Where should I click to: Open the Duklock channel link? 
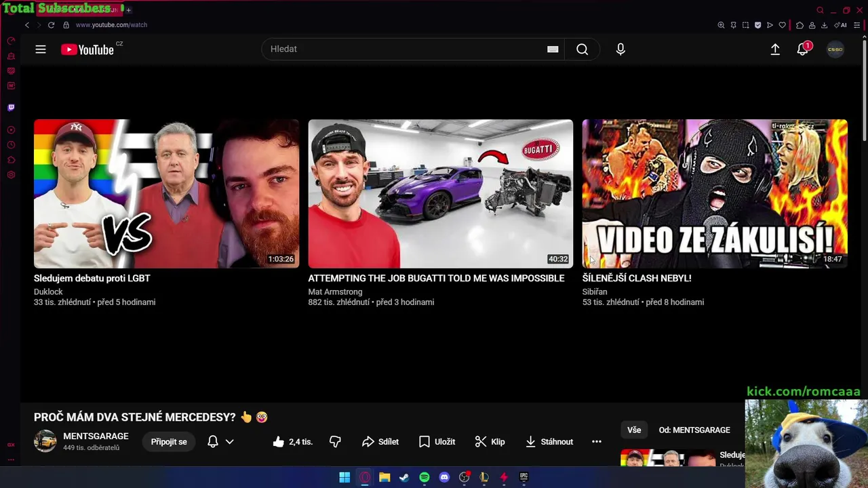point(48,292)
